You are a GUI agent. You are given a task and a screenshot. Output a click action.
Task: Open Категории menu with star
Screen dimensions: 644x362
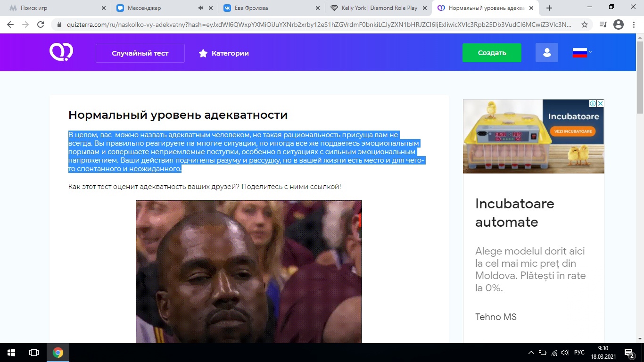coord(223,53)
